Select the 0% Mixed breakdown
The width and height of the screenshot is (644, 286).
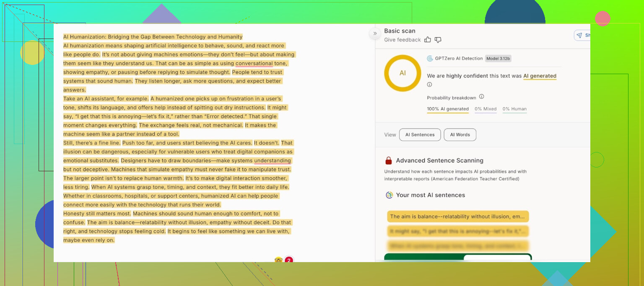486,109
